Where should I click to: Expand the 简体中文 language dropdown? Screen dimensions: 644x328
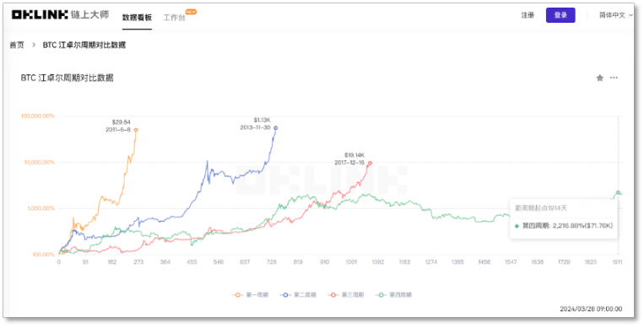(x=615, y=15)
